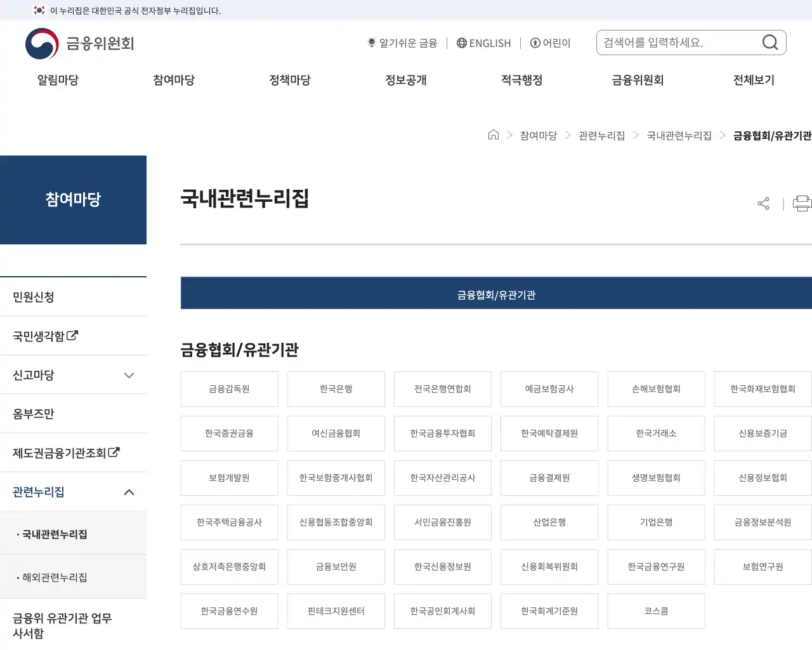Open 옴부즈만 in the sidebar

coord(74,414)
